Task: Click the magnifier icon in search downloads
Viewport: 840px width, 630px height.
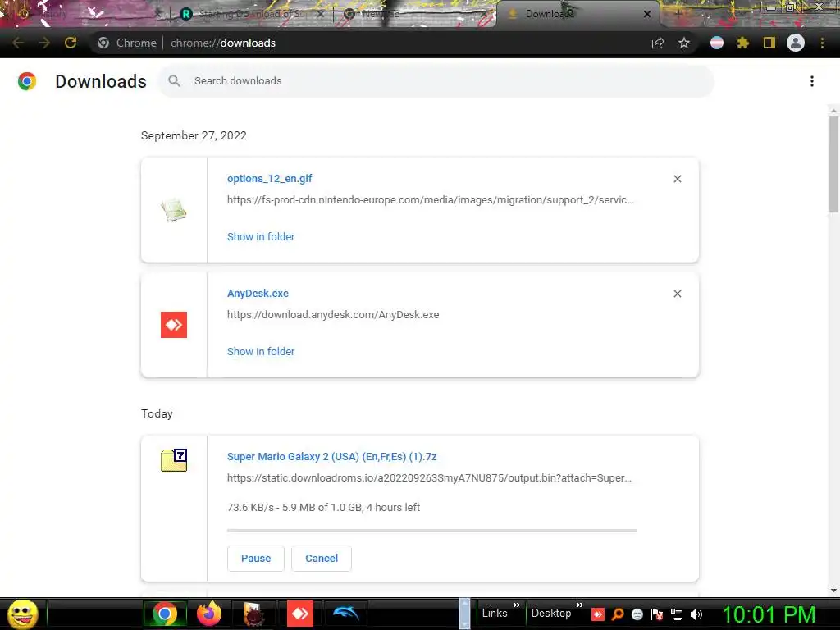Action: 174,81
